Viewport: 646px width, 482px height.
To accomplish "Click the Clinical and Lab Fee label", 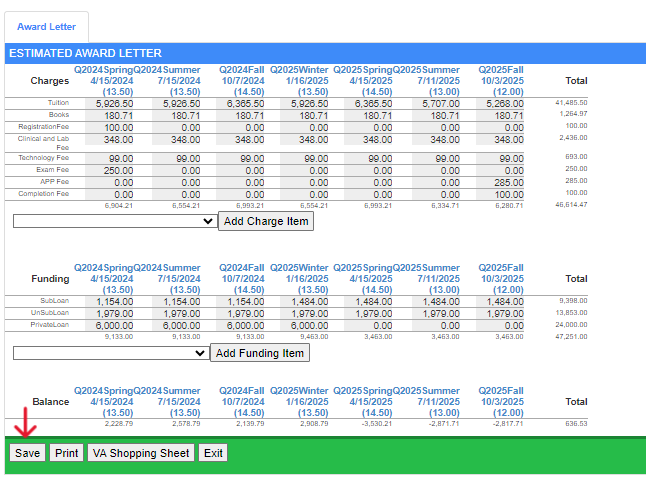I will tap(43, 143).
